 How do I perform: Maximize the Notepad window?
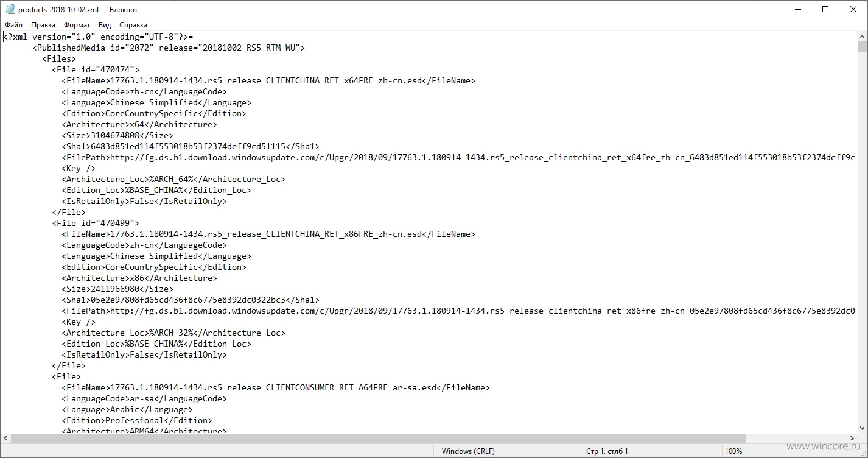pos(825,9)
